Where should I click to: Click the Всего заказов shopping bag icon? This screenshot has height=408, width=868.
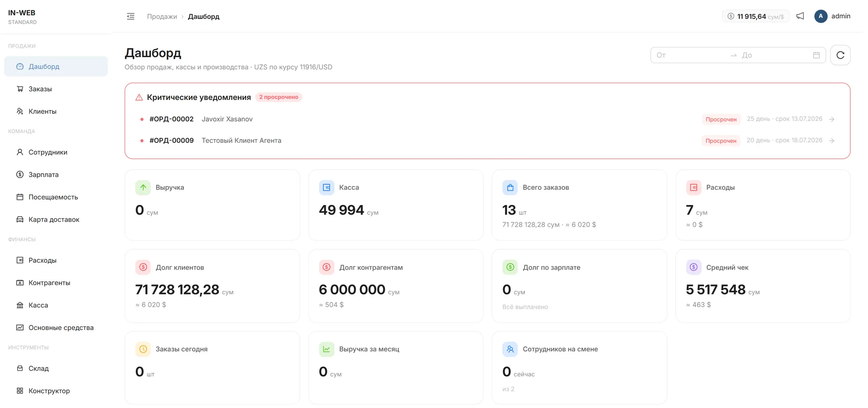(x=510, y=187)
